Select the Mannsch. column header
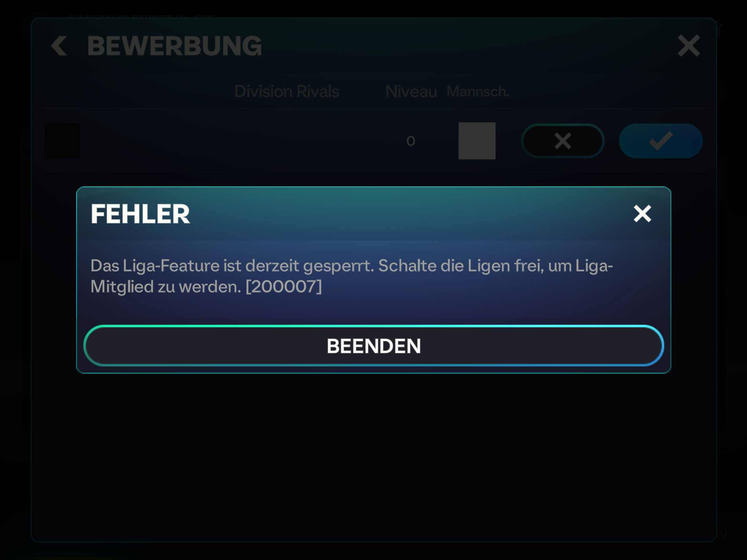Screen dimensions: 747x560 click(478, 92)
